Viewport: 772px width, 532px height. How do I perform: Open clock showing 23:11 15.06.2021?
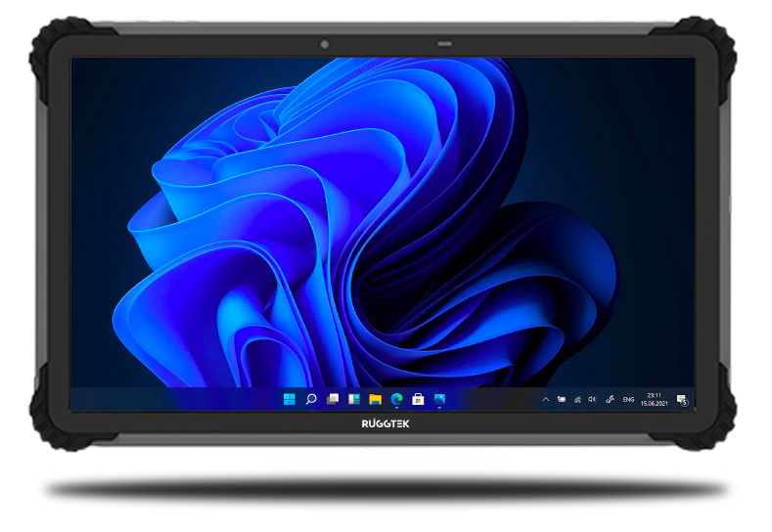[654, 399]
